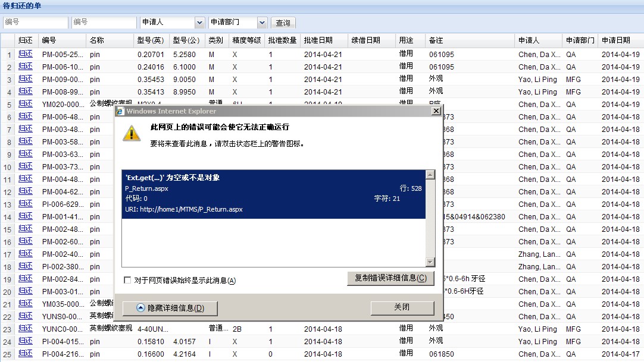Screen dimensions: 644x362
Task: Select the YM020-000... cell
Action: [x=62, y=105]
